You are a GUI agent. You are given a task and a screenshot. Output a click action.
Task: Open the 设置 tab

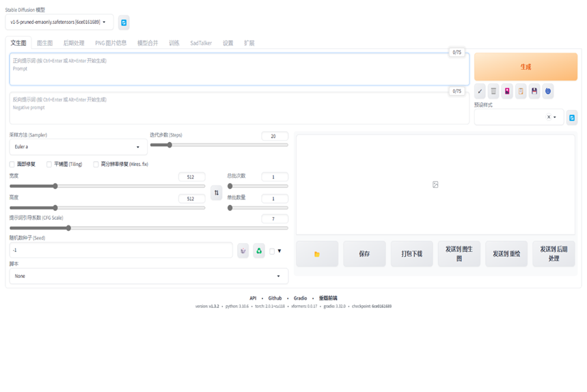point(228,43)
